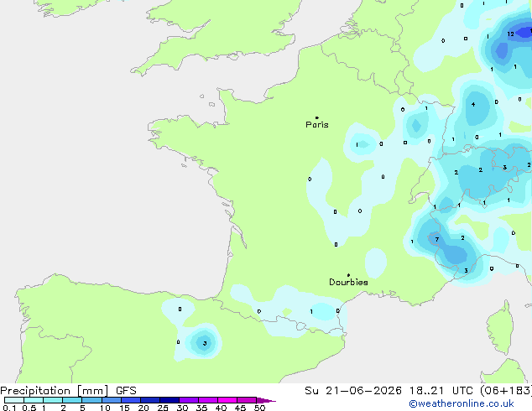Click the 0.1–0.5 mm legend swatch
The height and width of the screenshot is (411, 532).
click(14, 400)
